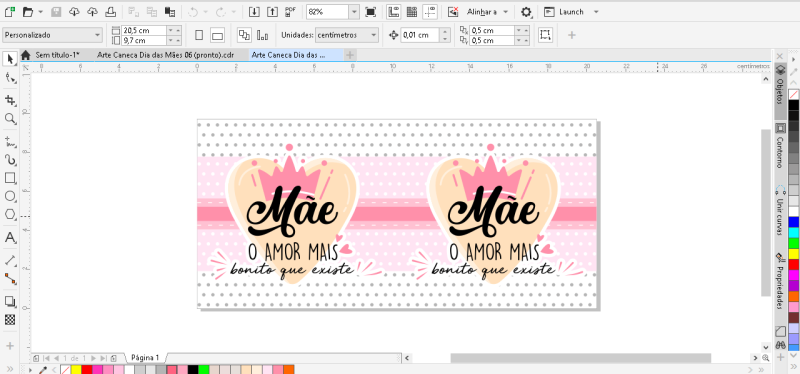800x374 pixels.
Task: Select the Ellipse tool
Action: pyautogui.click(x=10, y=196)
